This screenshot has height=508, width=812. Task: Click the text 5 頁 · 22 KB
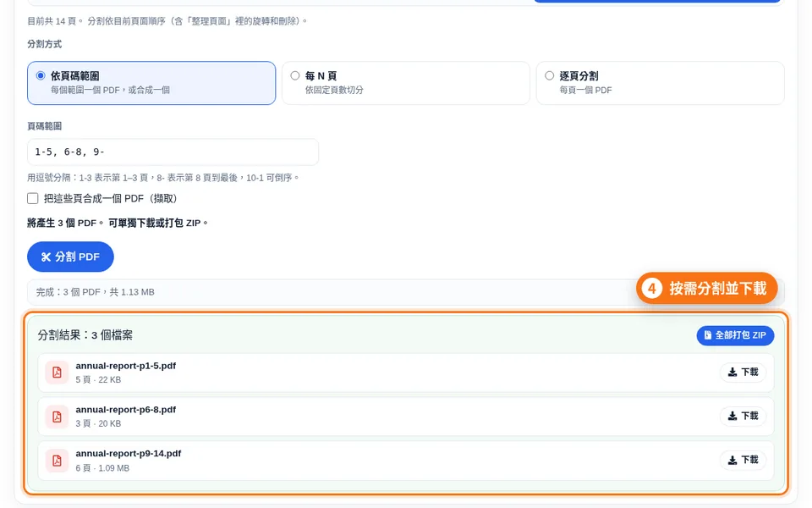(98, 380)
